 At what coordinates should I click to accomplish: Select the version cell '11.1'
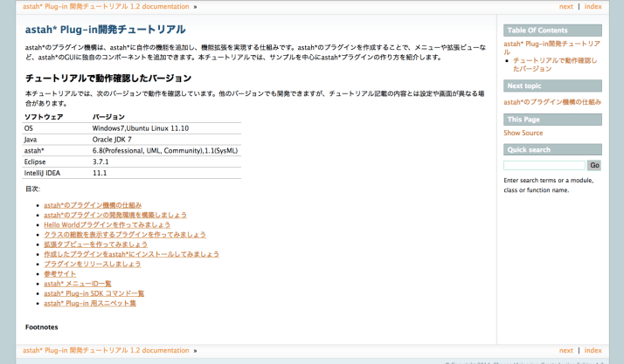[x=100, y=173]
